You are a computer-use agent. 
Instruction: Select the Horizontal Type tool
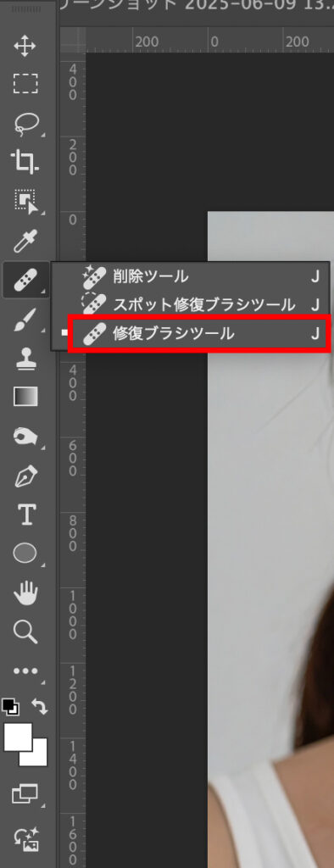25,515
